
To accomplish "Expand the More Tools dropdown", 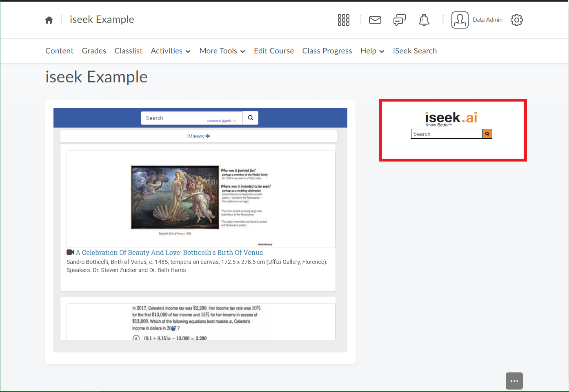I will (x=222, y=51).
